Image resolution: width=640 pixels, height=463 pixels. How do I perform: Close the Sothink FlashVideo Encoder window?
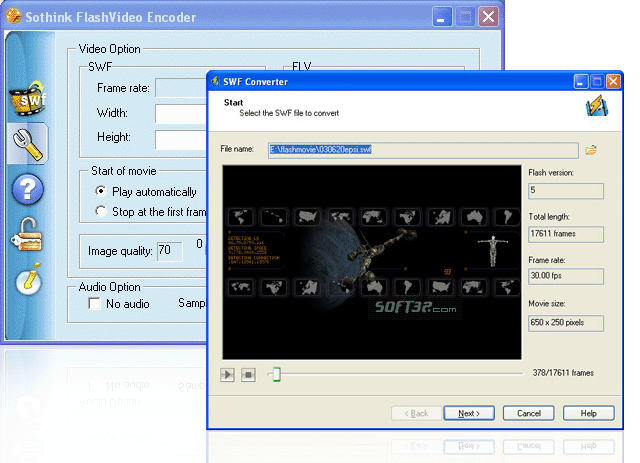pos(488,17)
